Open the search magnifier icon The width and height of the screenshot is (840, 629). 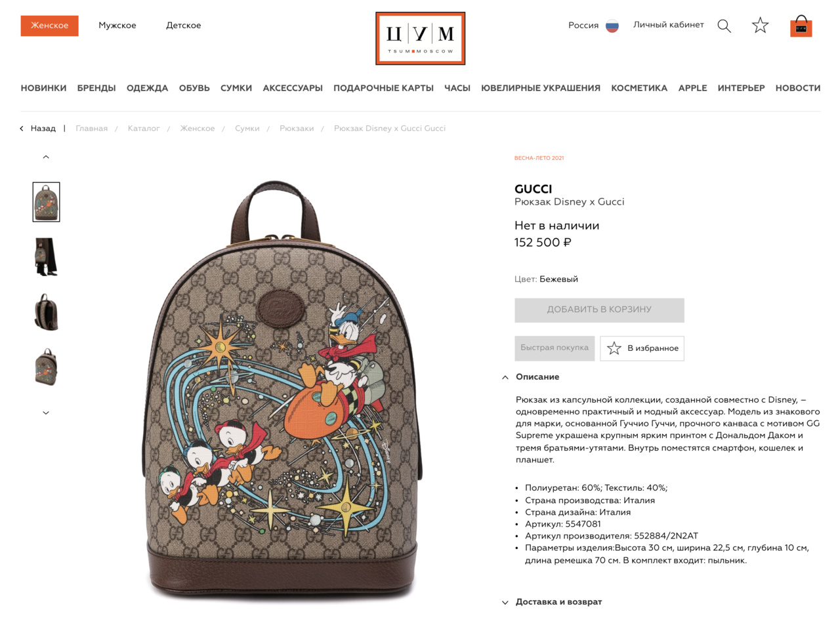pos(724,26)
